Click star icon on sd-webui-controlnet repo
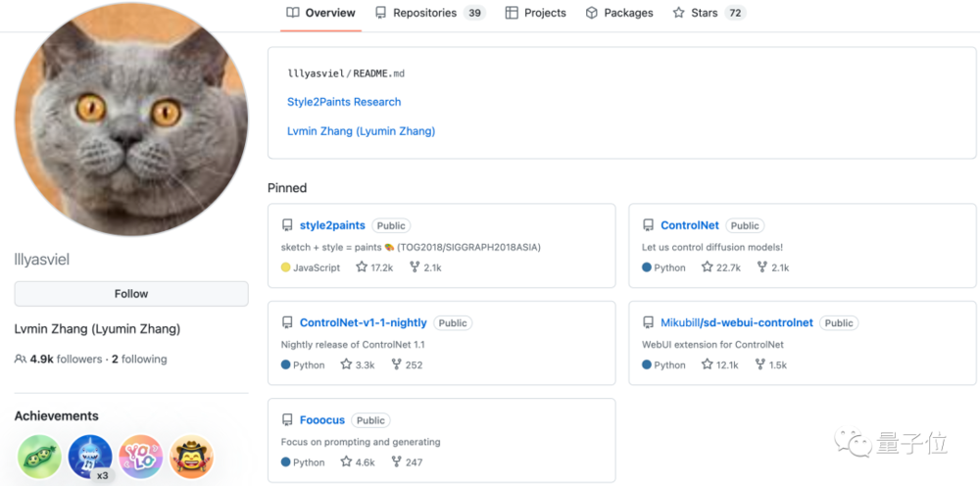Screen dimensions: 980x486 707,364
